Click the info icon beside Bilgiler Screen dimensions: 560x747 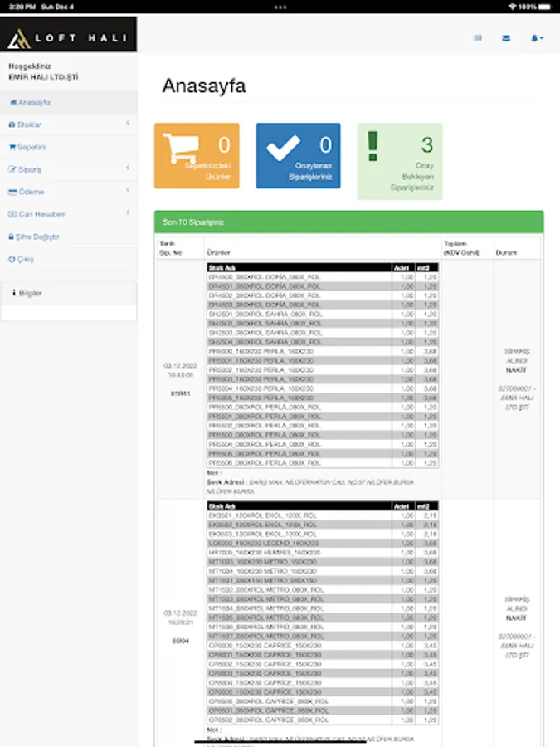point(14,292)
